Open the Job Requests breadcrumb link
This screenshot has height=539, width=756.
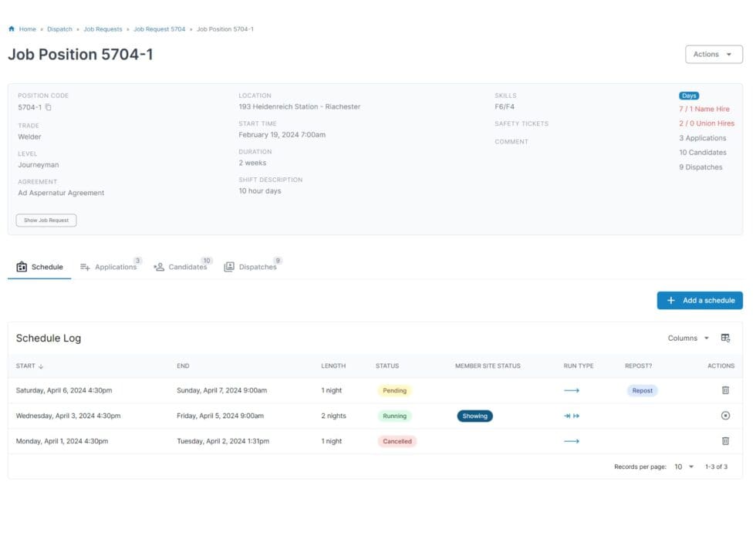click(x=104, y=29)
